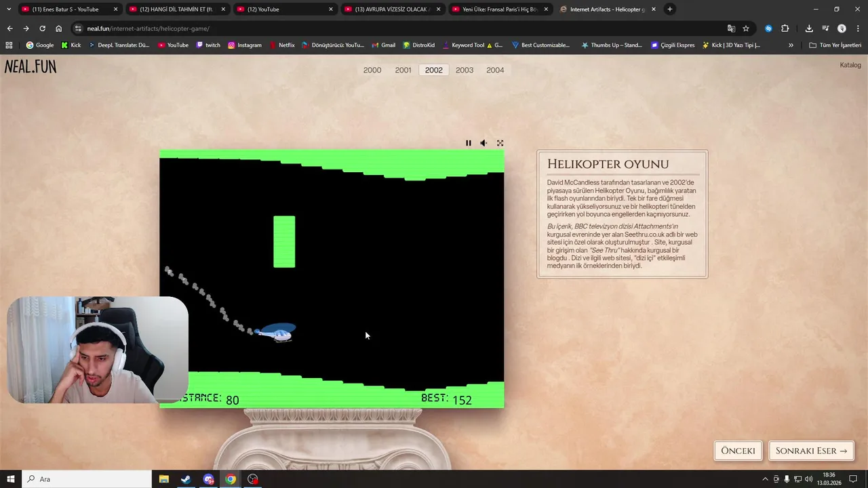Open the Thumbs Up – Stand... bookmark
Viewport: 868px width, 488px height.
[x=612, y=45]
